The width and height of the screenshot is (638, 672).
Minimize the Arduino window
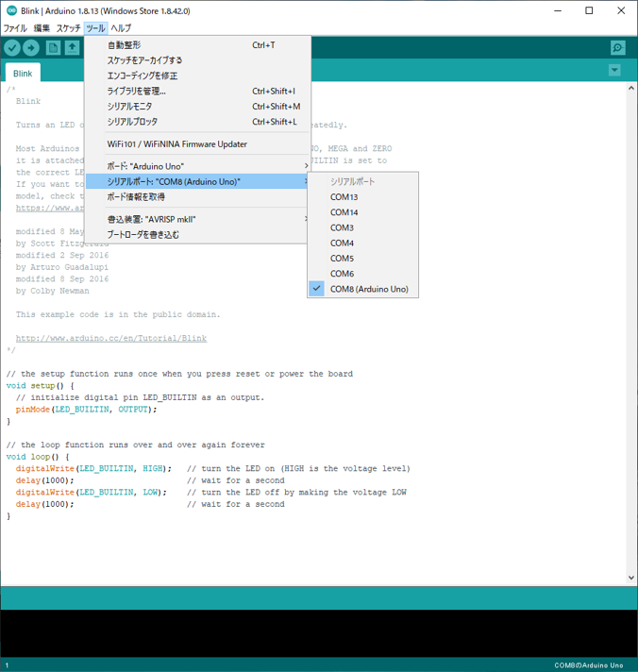tap(558, 10)
